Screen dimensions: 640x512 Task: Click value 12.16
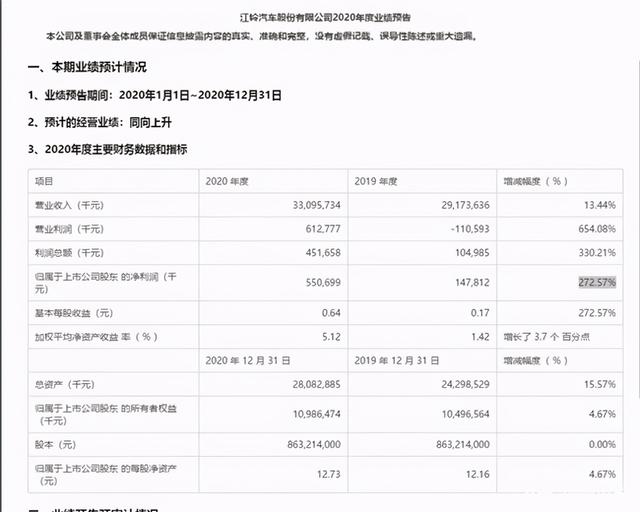tap(478, 474)
